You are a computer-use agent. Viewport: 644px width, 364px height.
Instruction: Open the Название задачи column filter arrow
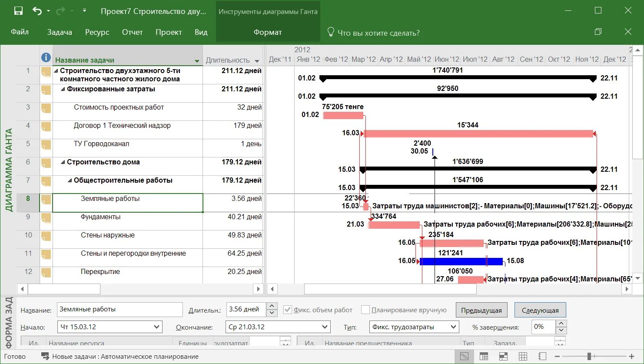(197, 61)
